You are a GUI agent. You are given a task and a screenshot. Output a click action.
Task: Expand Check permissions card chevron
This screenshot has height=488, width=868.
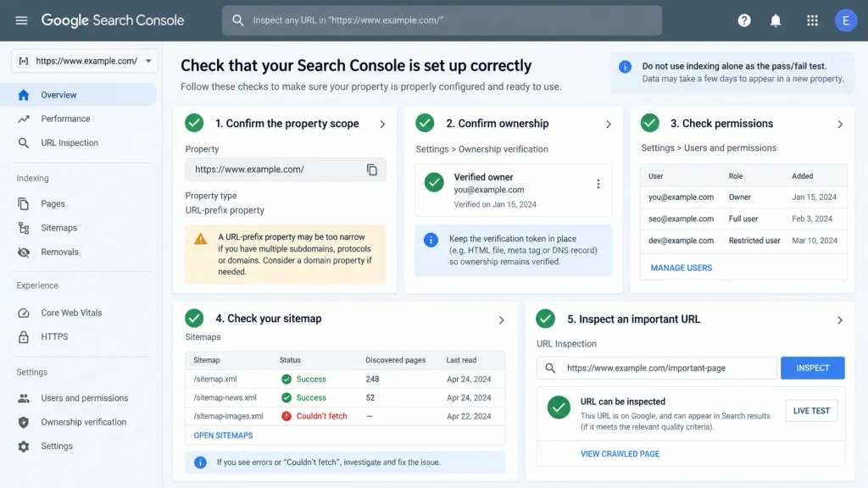pos(840,124)
